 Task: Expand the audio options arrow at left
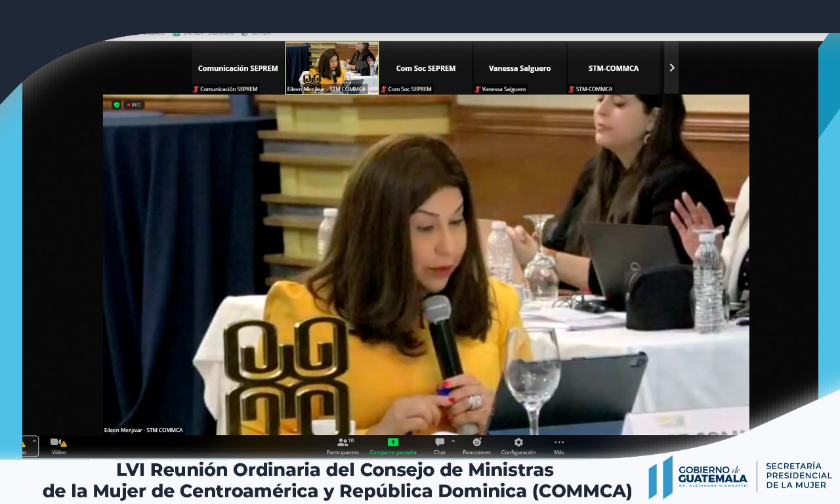coord(34,442)
